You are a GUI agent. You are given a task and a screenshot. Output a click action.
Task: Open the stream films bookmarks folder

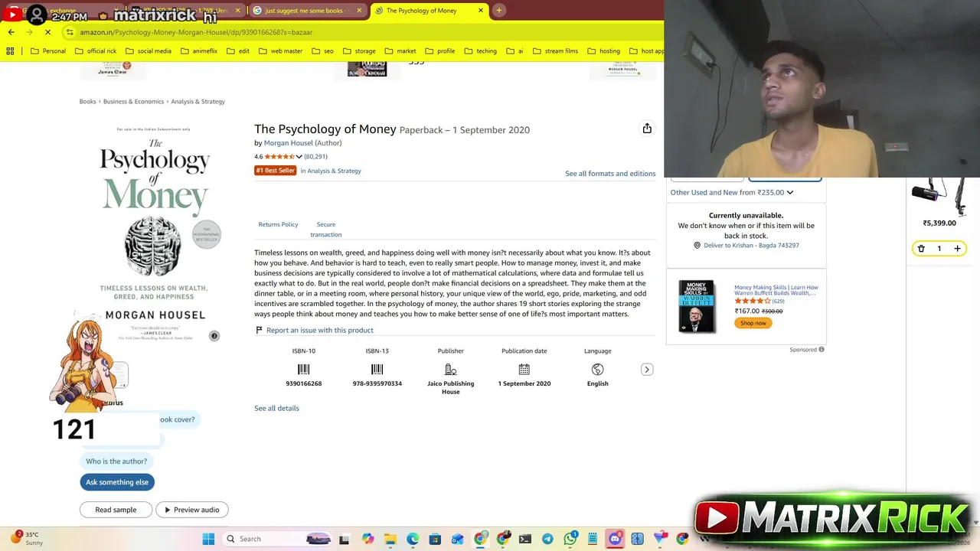554,51
